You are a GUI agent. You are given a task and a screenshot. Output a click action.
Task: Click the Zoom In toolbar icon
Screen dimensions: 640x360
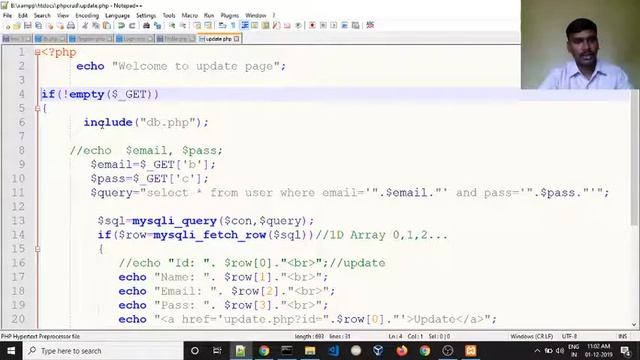(x=172, y=26)
